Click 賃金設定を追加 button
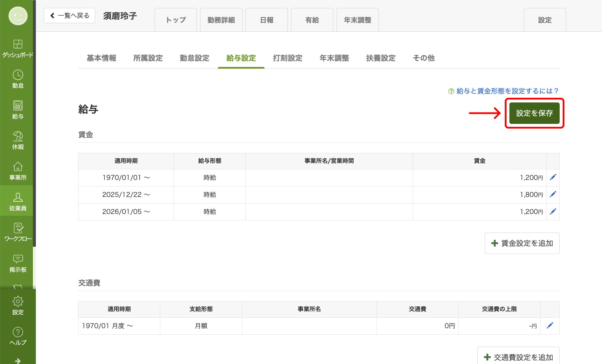The height and width of the screenshot is (364, 602). coord(522,243)
